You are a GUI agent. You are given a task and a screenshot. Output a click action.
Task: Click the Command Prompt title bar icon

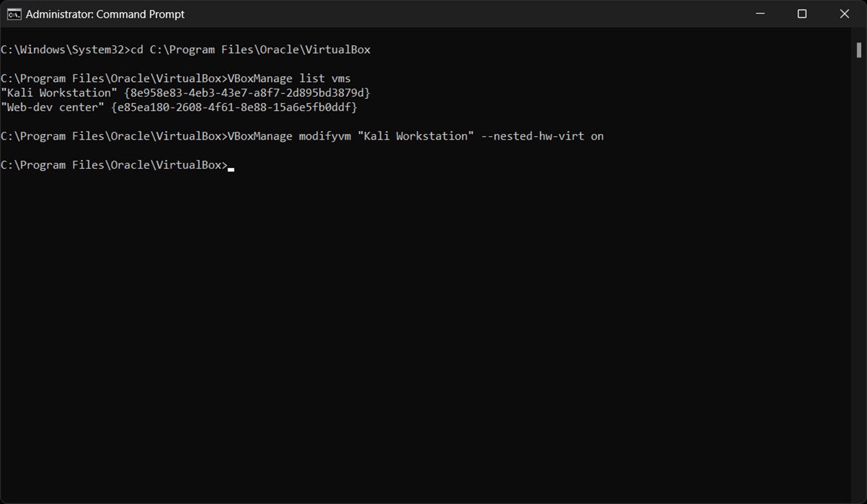[15, 14]
